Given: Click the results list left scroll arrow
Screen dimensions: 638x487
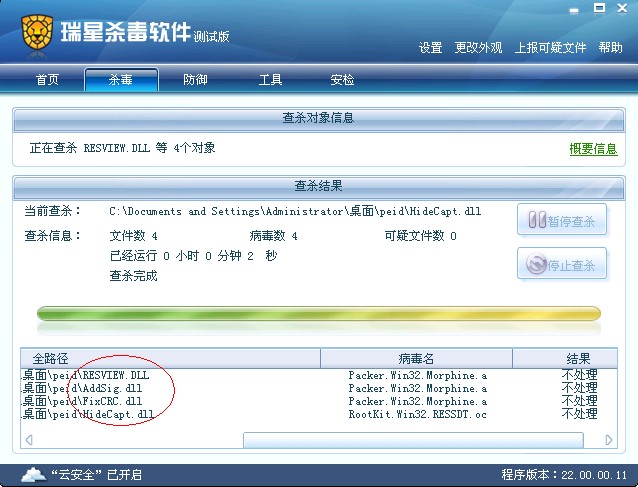Looking at the screenshot, I should 29,440.
